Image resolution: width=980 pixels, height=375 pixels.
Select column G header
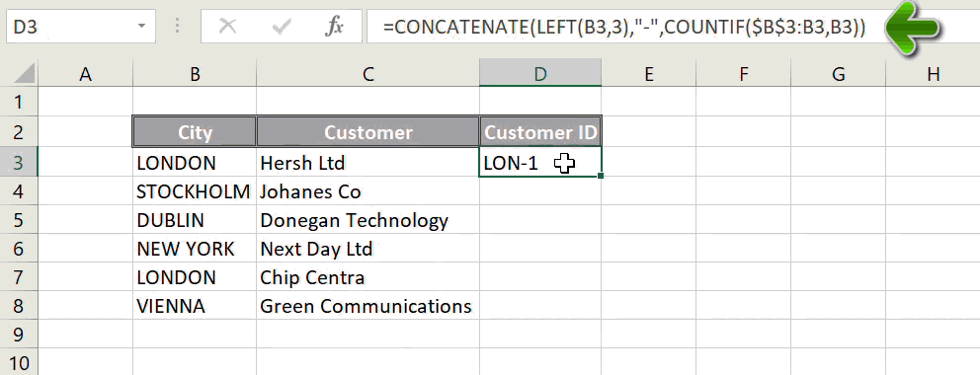(x=838, y=75)
